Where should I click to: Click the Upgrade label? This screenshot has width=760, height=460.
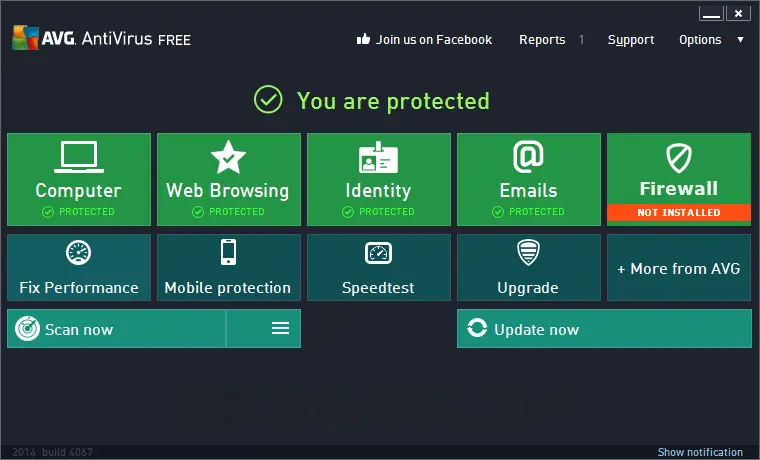(x=528, y=288)
